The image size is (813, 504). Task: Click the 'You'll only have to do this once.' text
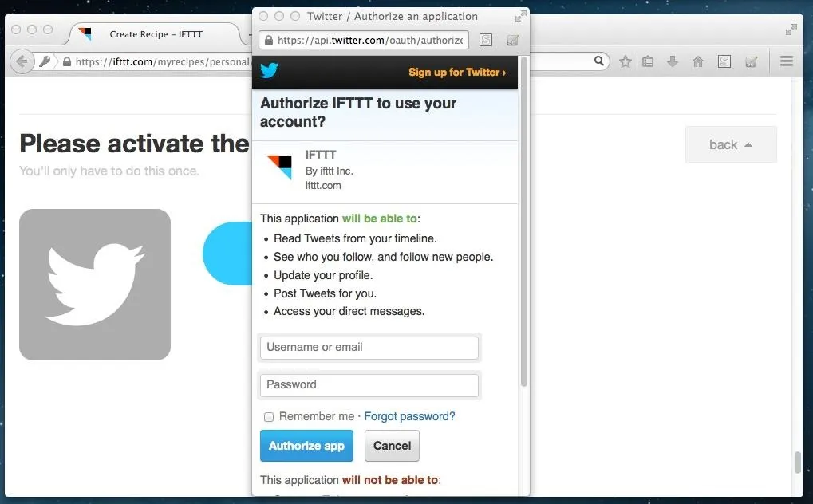pyautogui.click(x=109, y=171)
